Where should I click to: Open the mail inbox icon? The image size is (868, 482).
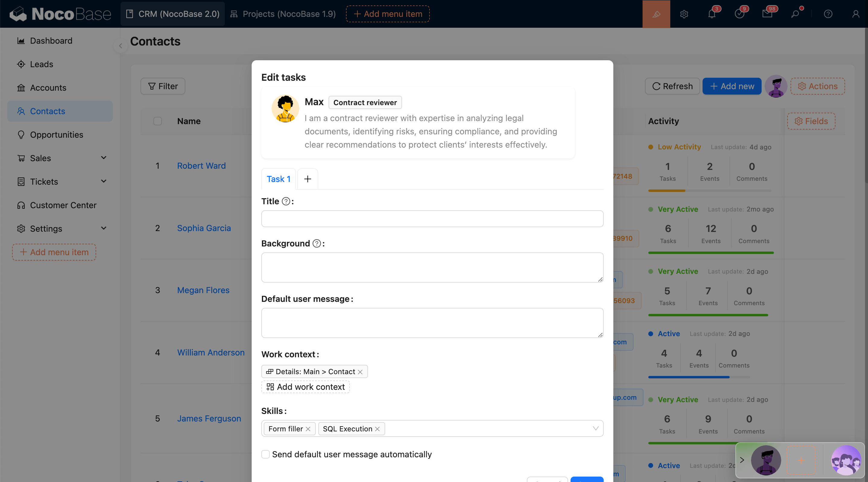(767, 14)
